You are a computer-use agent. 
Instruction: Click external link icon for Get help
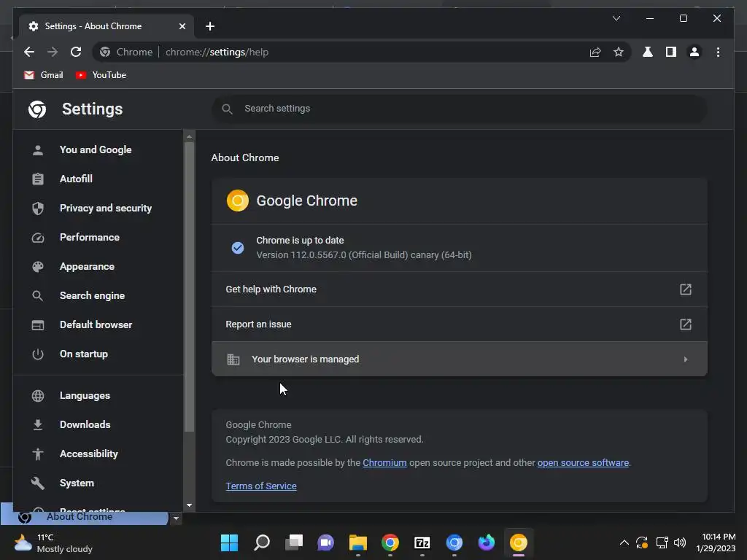686,289
